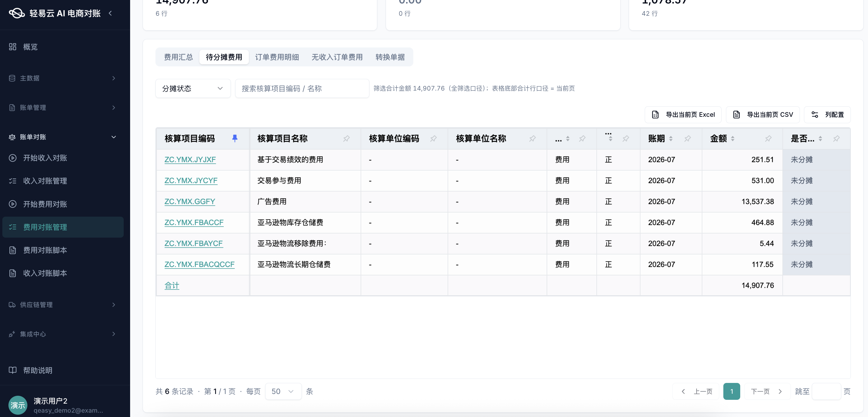Image resolution: width=868 pixels, height=417 pixels.
Task: Pin the 核算单位编码 column
Action: click(433, 138)
